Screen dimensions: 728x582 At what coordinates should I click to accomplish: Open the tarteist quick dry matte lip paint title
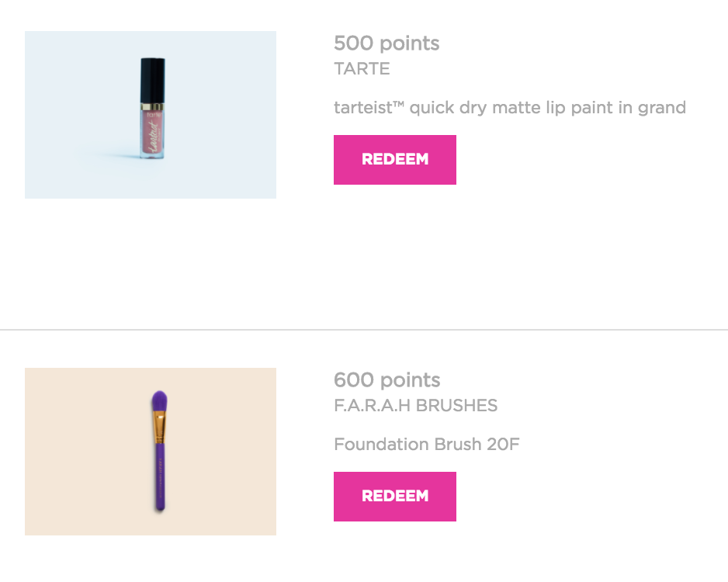tap(510, 108)
